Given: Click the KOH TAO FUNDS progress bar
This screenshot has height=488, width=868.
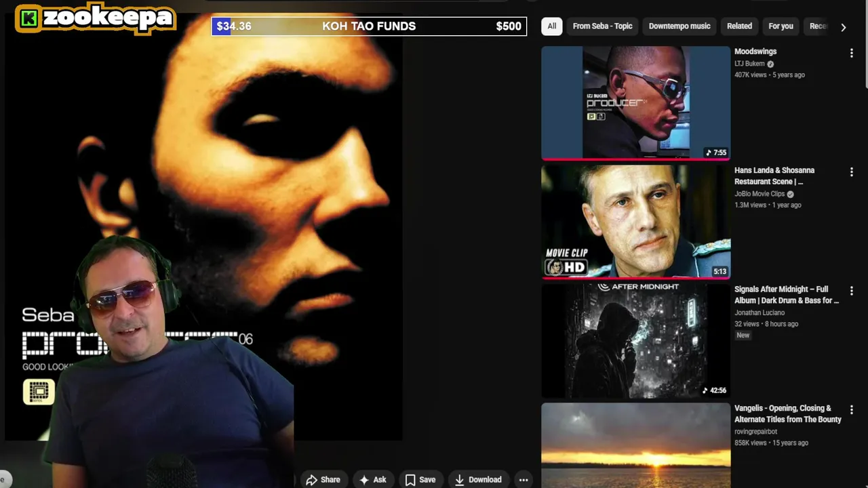Looking at the screenshot, I should coord(369,26).
